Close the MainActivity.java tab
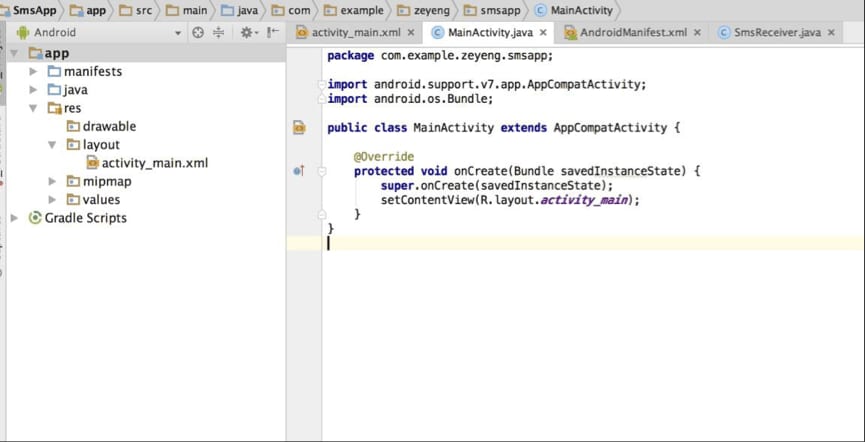Screen dimensions: 865x442 (x=543, y=33)
